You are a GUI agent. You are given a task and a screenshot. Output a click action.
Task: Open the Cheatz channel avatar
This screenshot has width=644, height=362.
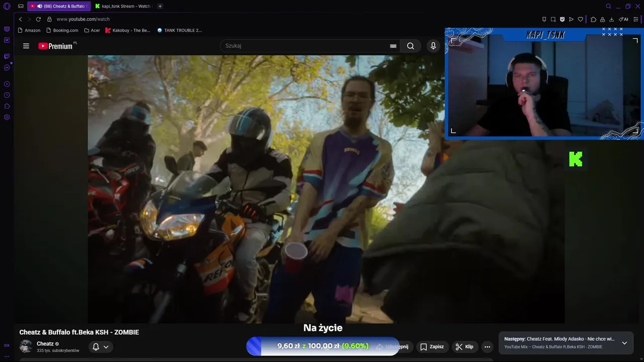tap(26, 346)
